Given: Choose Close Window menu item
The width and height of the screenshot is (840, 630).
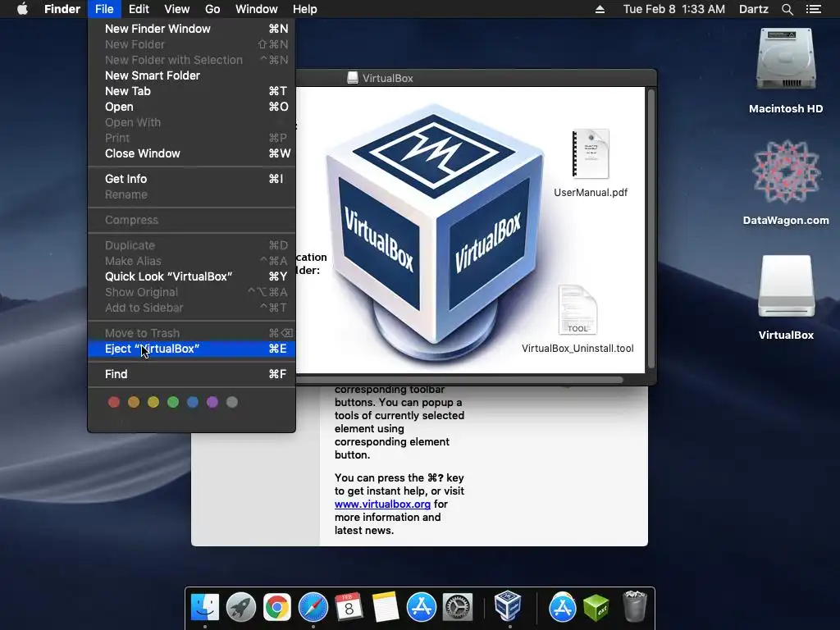Looking at the screenshot, I should pos(192,153).
